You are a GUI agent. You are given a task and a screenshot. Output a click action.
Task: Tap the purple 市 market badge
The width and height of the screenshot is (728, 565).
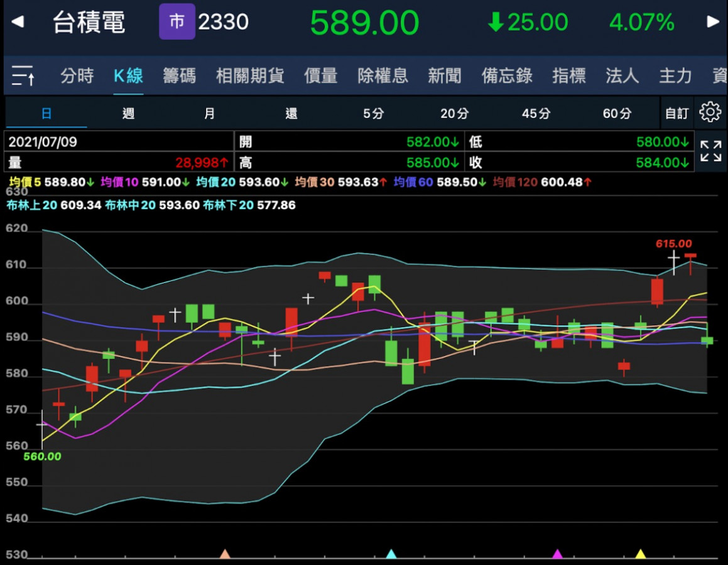[177, 22]
